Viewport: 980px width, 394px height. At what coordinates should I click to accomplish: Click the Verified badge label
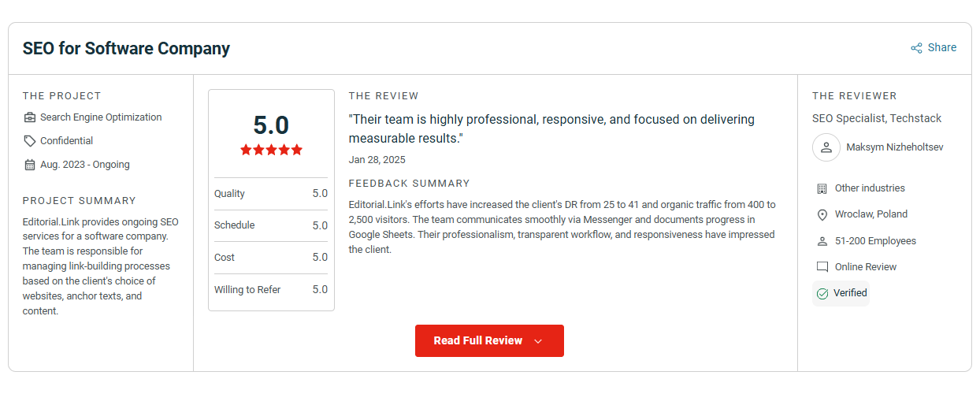(x=850, y=293)
